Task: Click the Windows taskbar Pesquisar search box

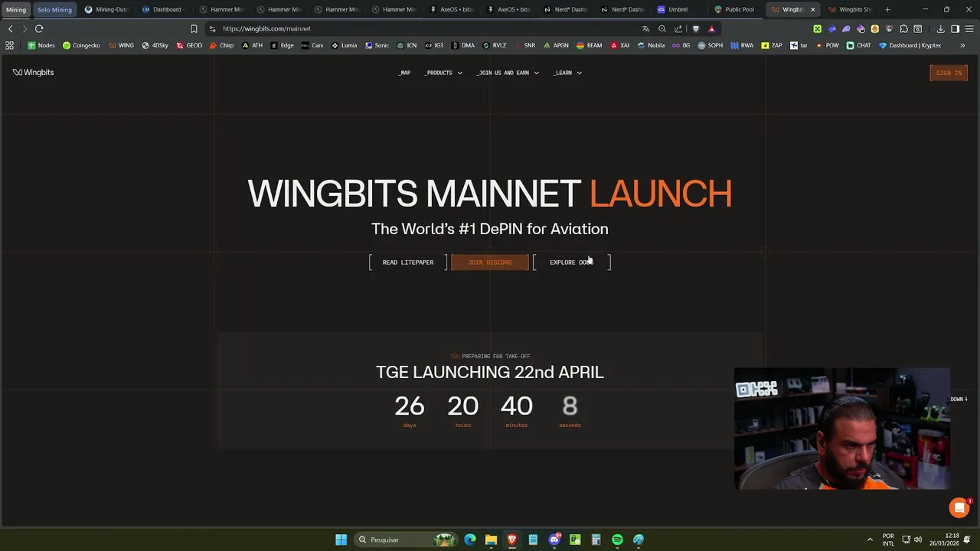Action: [x=404, y=540]
